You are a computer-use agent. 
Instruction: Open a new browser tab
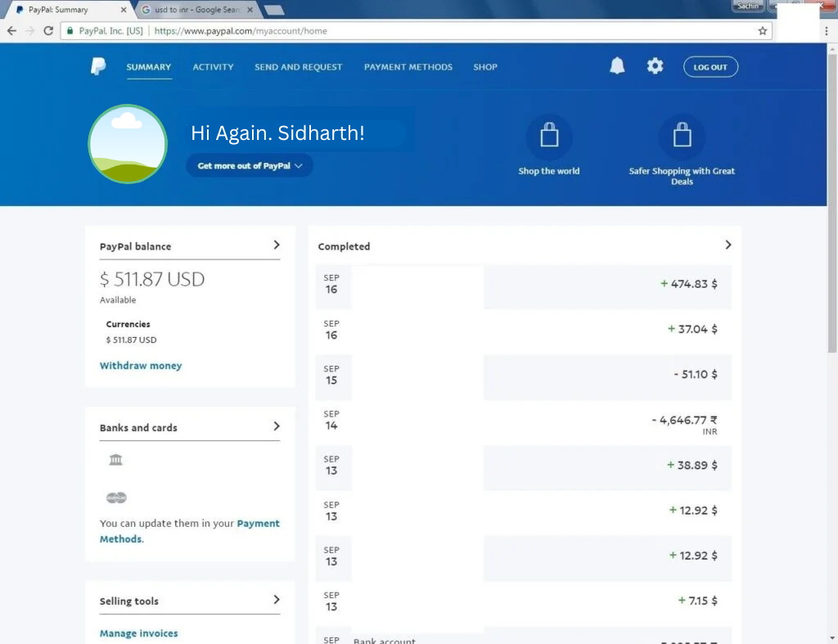pyautogui.click(x=274, y=10)
